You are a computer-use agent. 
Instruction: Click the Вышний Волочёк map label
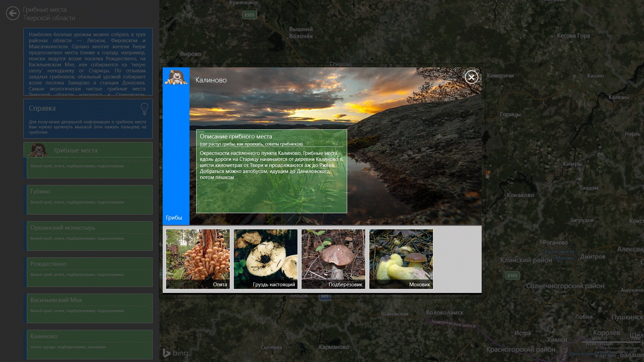click(301, 33)
